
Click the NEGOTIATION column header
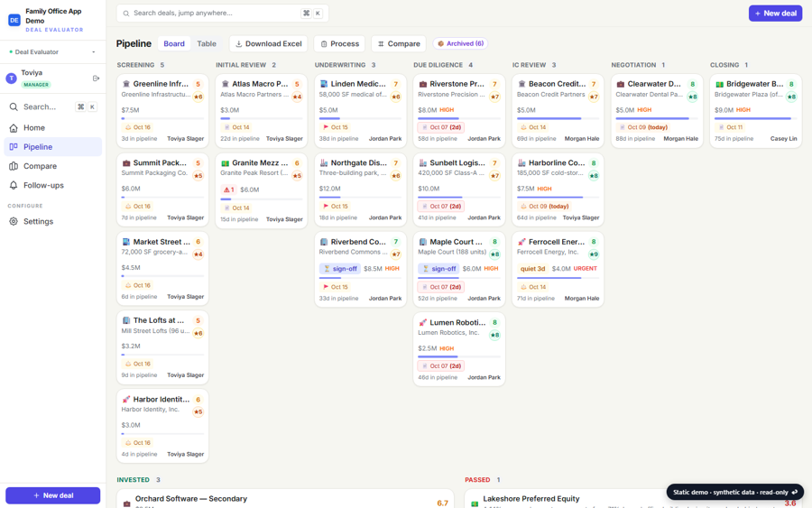point(634,65)
